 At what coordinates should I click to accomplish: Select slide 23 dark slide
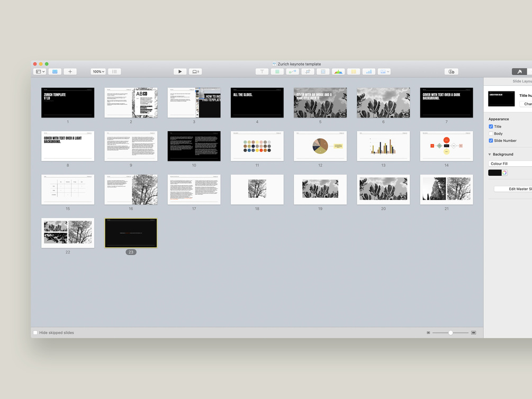pos(131,233)
